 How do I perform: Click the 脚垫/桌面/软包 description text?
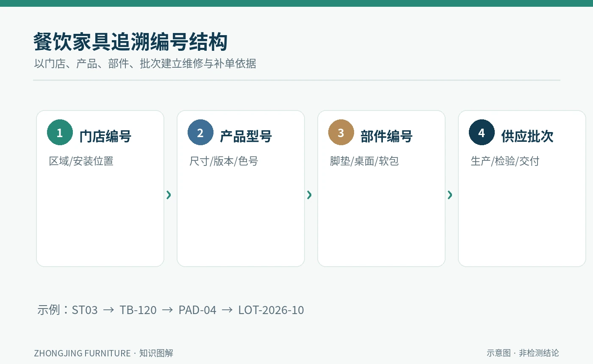pyautogui.click(x=364, y=161)
